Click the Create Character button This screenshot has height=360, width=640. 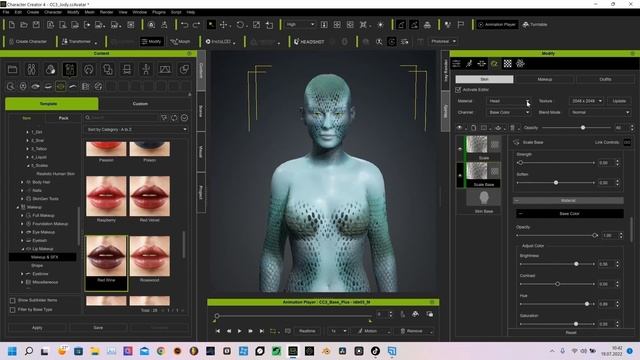click(x=27, y=42)
